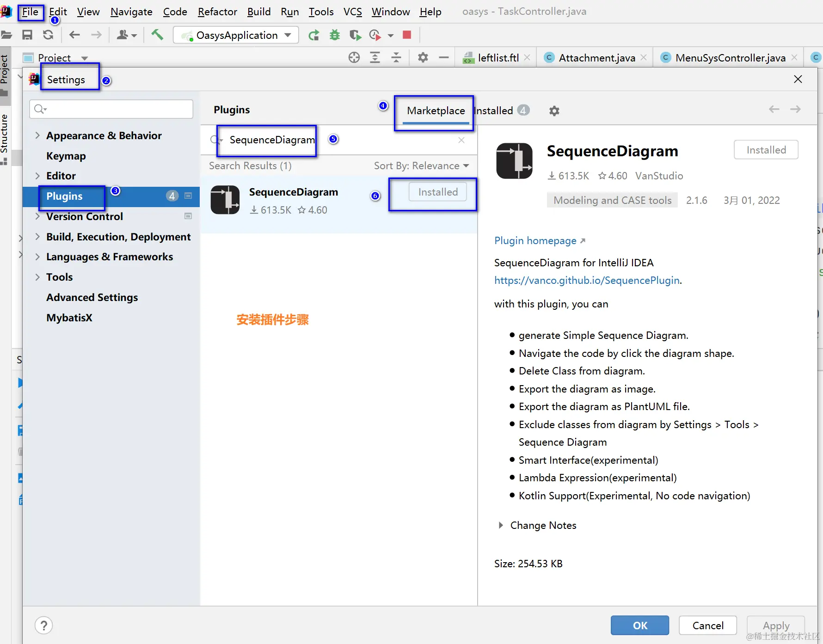Click the settings Forward arrow icon
The image size is (823, 644).
click(795, 109)
